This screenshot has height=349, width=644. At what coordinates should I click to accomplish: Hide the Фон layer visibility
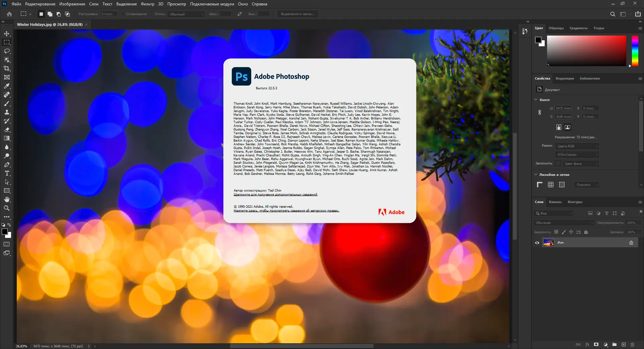click(537, 242)
